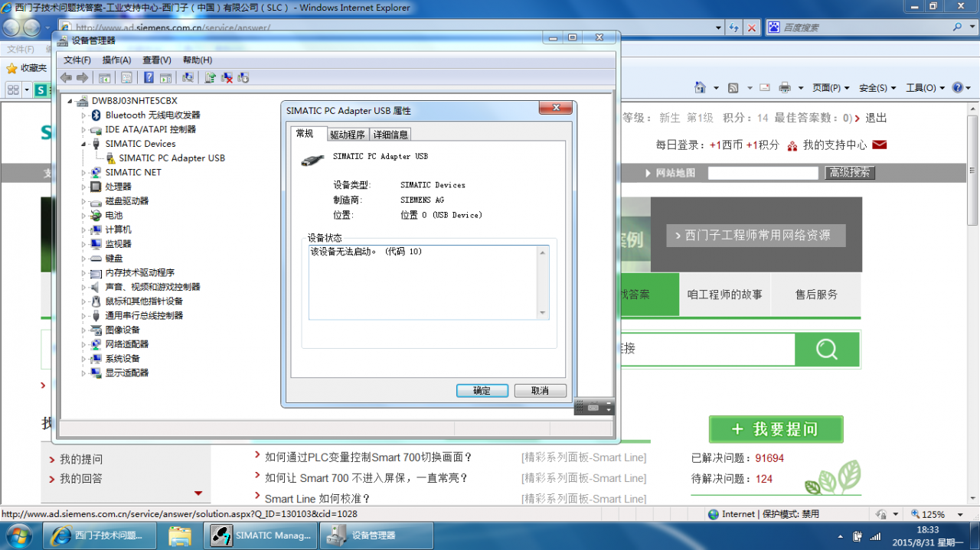The width and height of the screenshot is (980, 550).
Task: Click the SIMATIC NET network icon
Action: (x=96, y=173)
